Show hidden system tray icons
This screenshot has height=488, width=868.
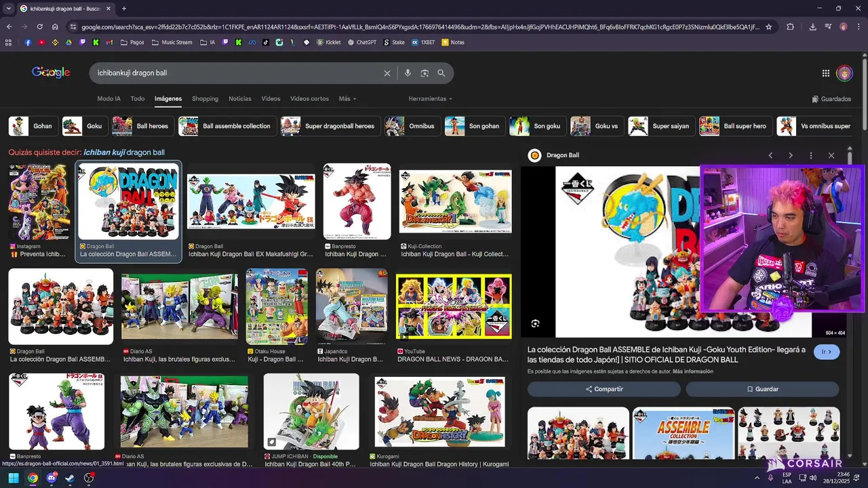point(757,478)
